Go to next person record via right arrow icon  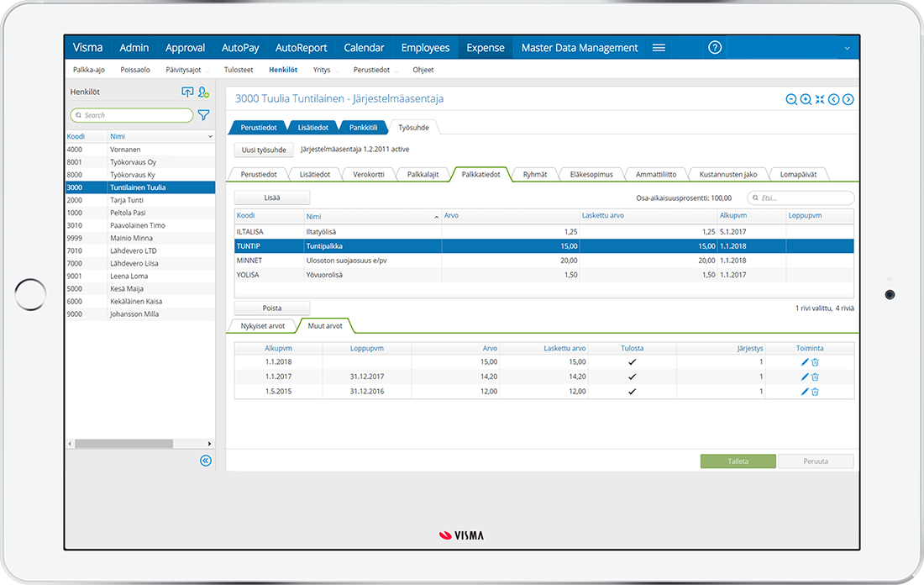point(848,99)
